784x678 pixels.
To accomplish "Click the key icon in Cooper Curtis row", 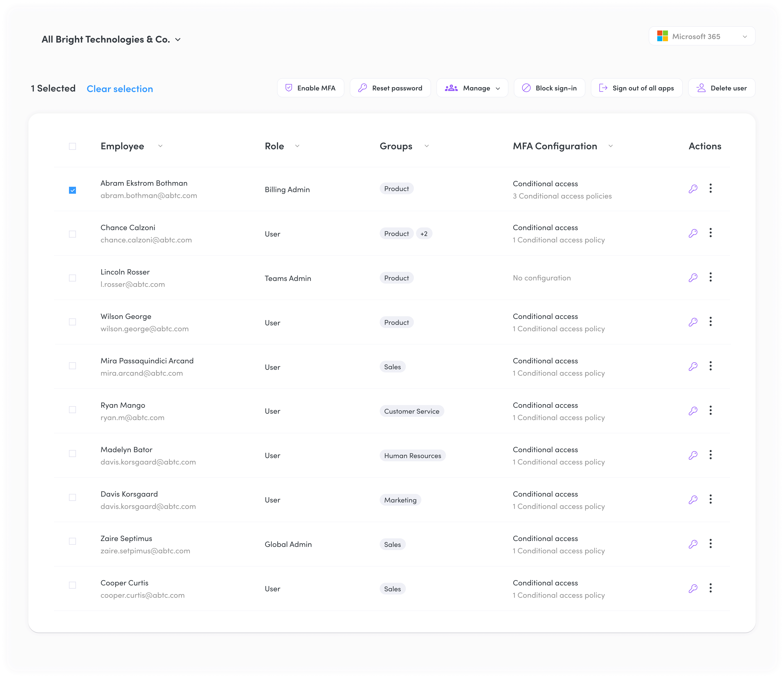I will point(693,589).
